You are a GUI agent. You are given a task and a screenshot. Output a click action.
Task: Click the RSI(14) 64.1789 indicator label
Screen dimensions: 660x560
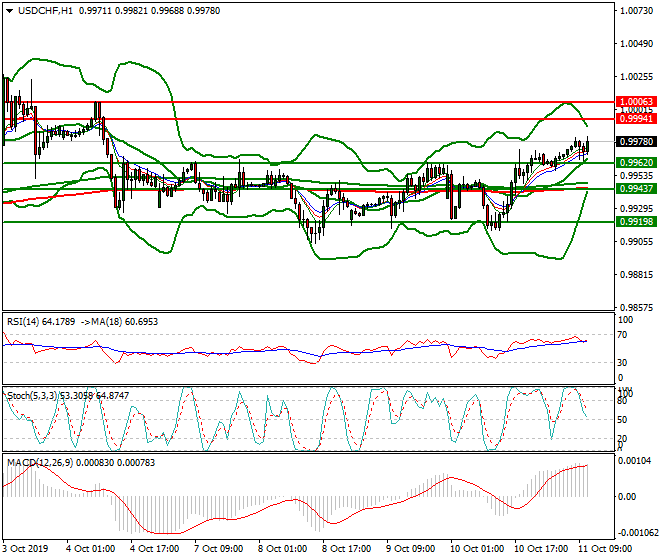(41, 322)
